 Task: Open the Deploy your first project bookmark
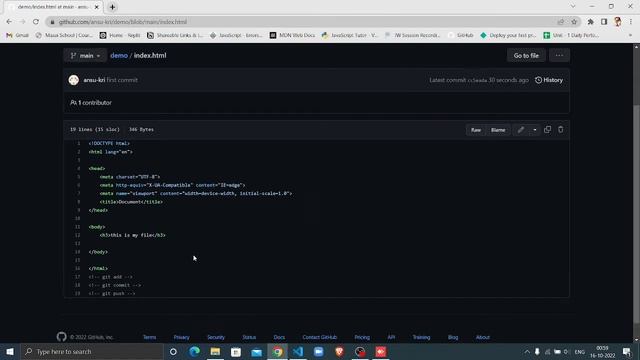click(x=509, y=35)
